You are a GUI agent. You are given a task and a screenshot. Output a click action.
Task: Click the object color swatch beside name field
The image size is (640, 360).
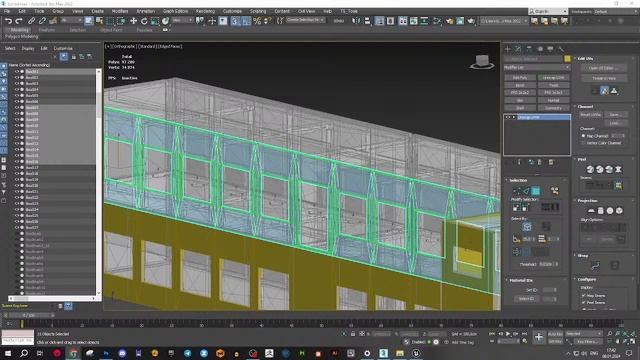click(x=567, y=59)
